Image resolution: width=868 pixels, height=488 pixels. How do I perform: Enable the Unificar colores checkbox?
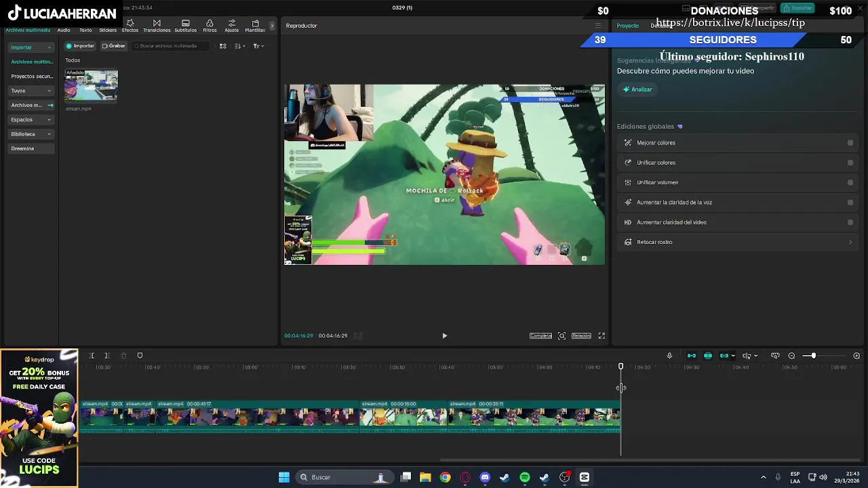(x=850, y=163)
